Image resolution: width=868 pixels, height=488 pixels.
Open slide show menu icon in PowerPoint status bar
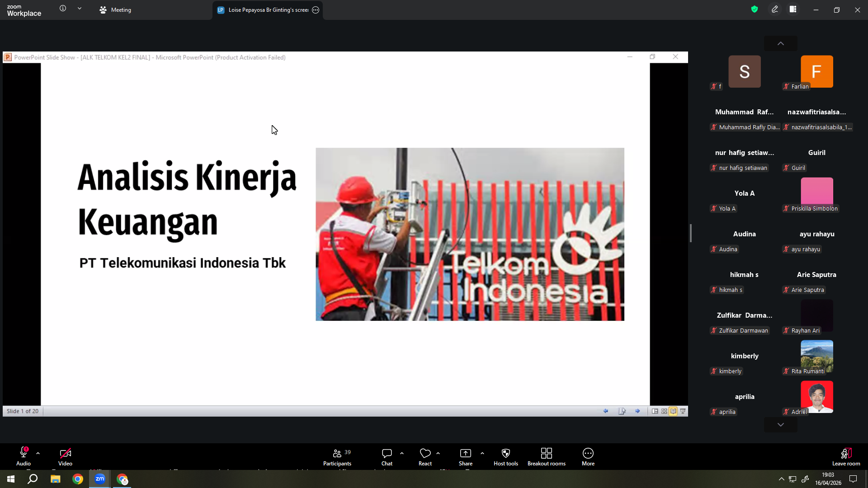pos(622,411)
